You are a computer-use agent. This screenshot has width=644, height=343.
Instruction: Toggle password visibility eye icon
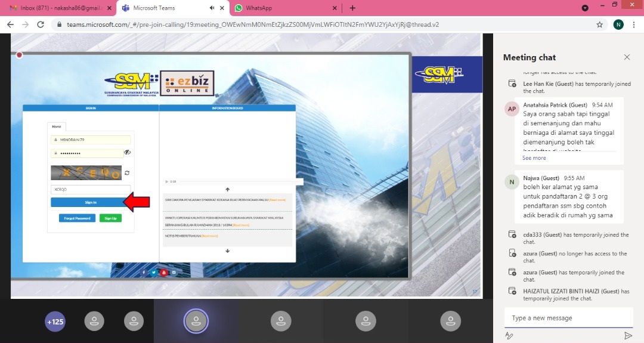(x=127, y=153)
